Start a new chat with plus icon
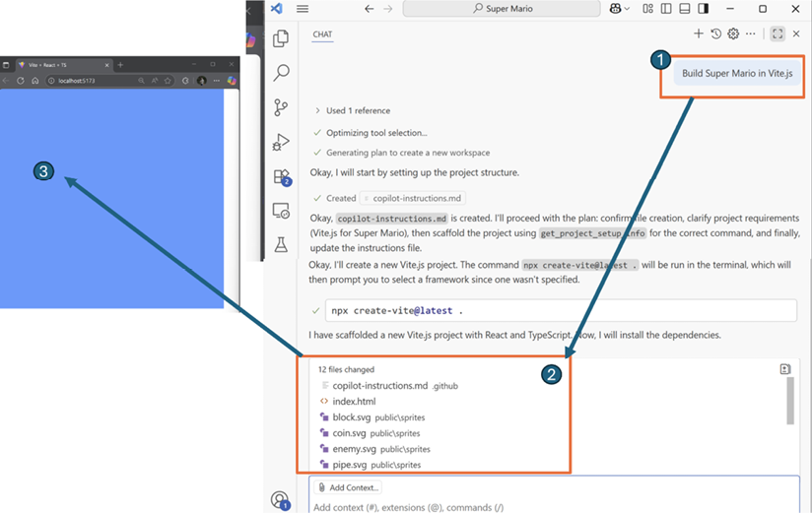Viewport: 812px width, 513px height. click(699, 33)
